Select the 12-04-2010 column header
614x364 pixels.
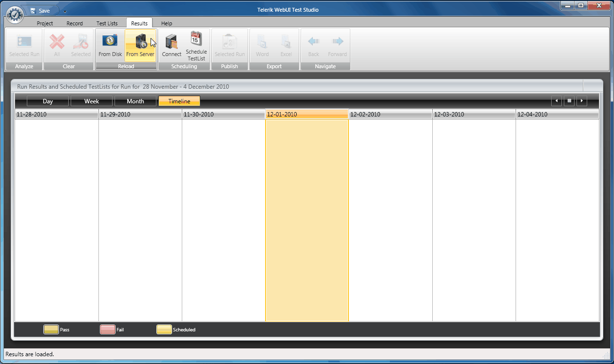tap(557, 115)
